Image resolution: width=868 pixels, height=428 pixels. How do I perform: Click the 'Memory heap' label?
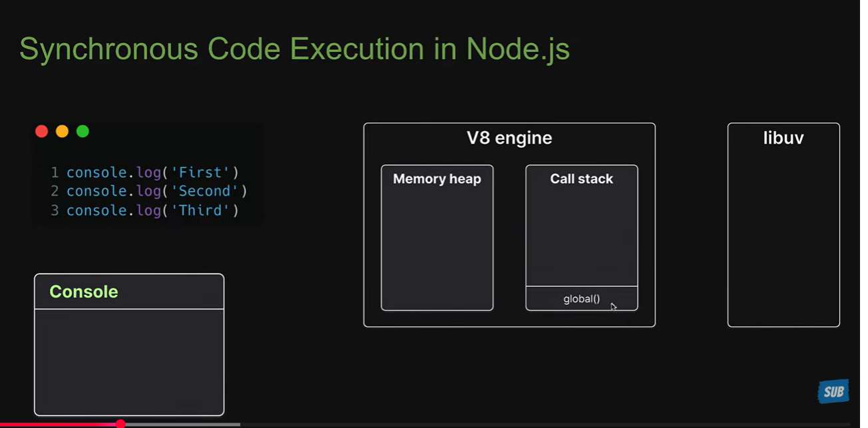point(437,179)
